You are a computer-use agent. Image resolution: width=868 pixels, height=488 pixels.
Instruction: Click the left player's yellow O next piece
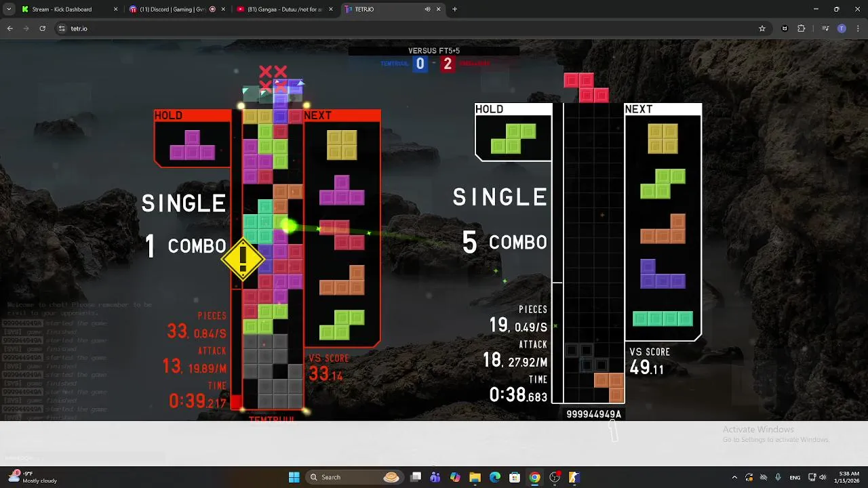click(342, 144)
